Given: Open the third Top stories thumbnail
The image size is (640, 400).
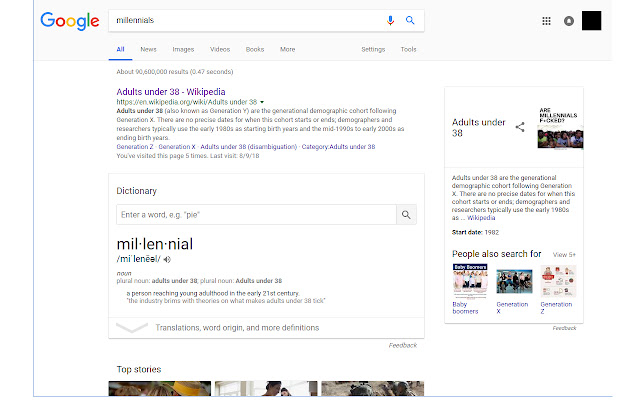Looking at the screenshot, I should [x=372, y=388].
